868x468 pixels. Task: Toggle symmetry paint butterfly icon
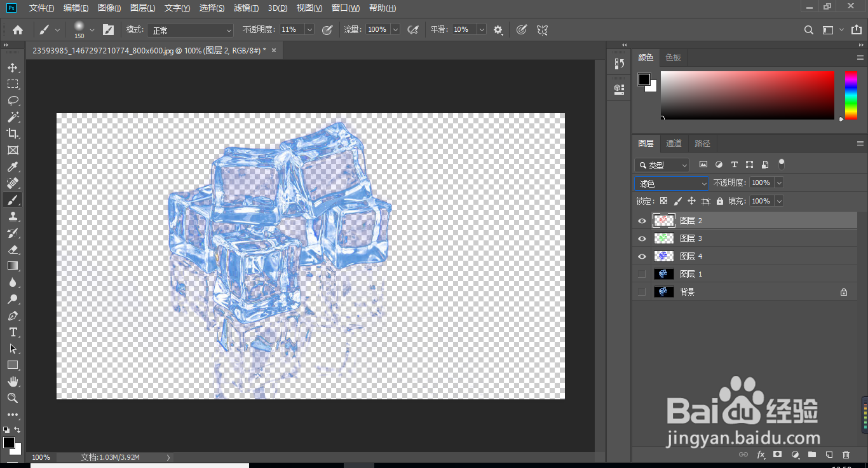(x=542, y=29)
